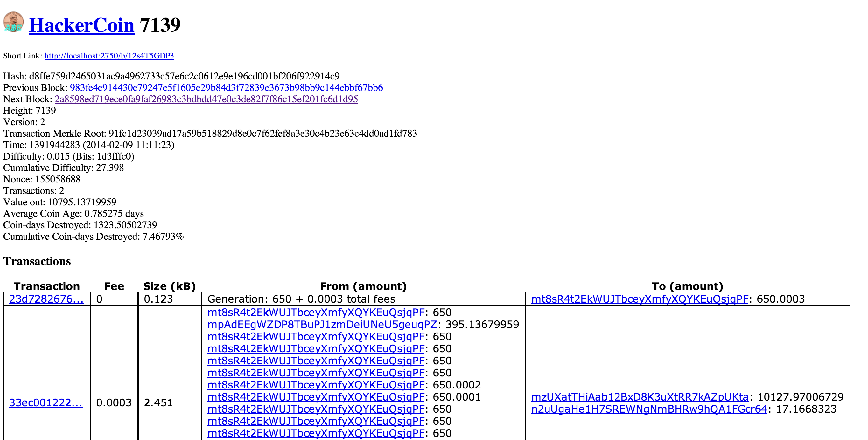Click the HackerCoin penny logo icon
Image resolution: width=868 pixels, height=440 pixels.
pos(13,22)
